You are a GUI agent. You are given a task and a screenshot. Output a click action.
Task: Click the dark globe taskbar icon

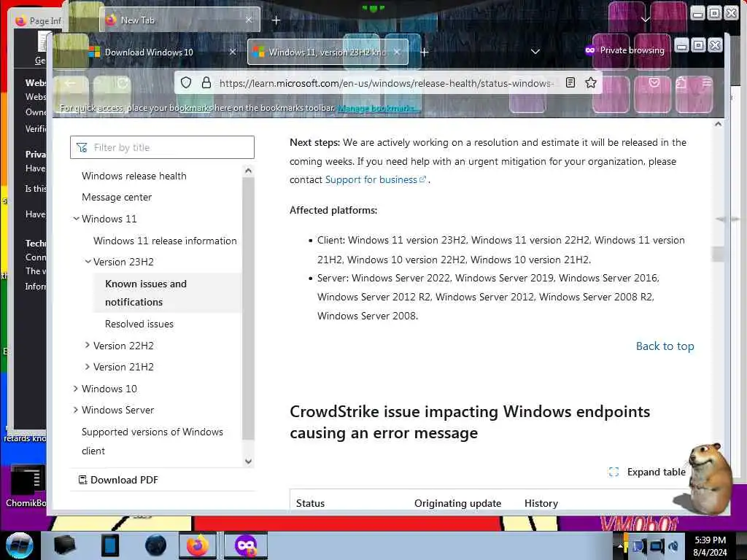pyautogui.click(x=156, y=545)
